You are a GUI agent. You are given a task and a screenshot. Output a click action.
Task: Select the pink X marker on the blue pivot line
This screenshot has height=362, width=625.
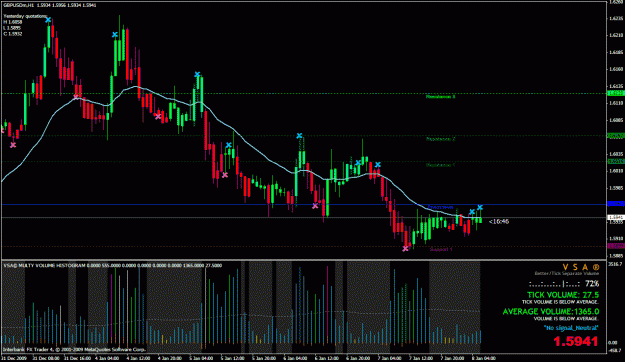point(315,206)
